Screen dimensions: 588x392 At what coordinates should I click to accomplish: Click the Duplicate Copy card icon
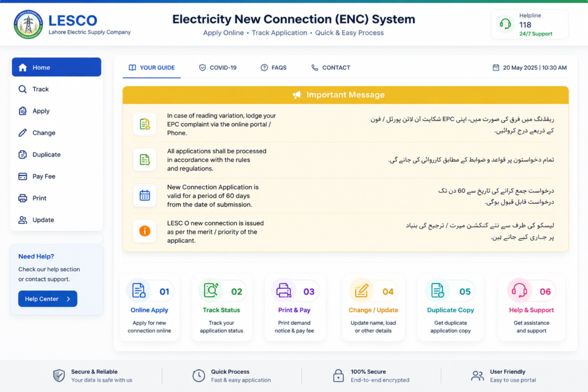[437, 290]
